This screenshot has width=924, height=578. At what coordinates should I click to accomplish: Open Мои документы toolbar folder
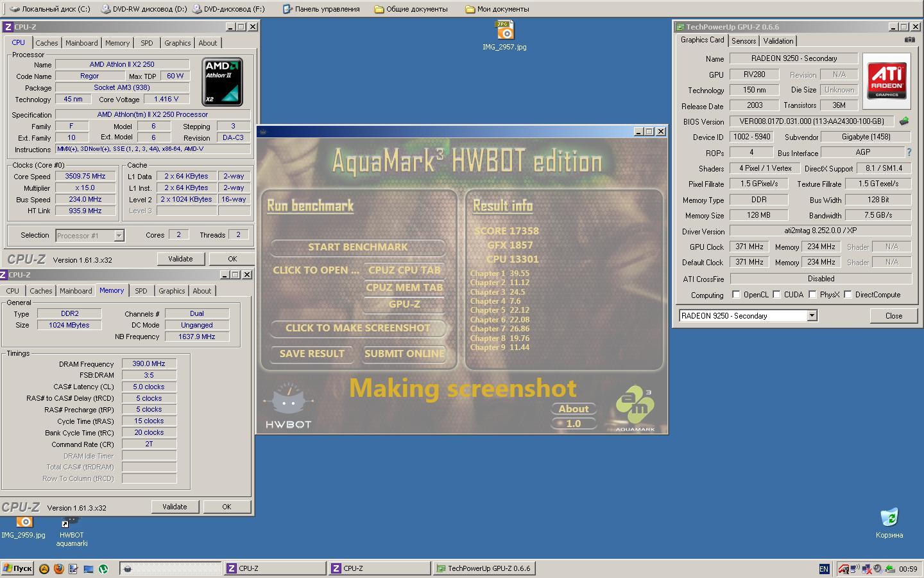pyautogui.click(x=497, y=9)
